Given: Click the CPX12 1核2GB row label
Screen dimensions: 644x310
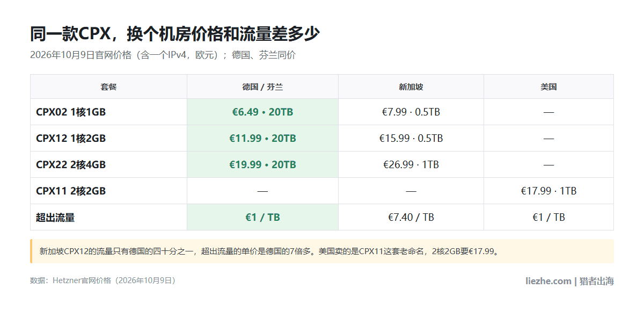Looking at the screenshot, I should tap(71, 139).
